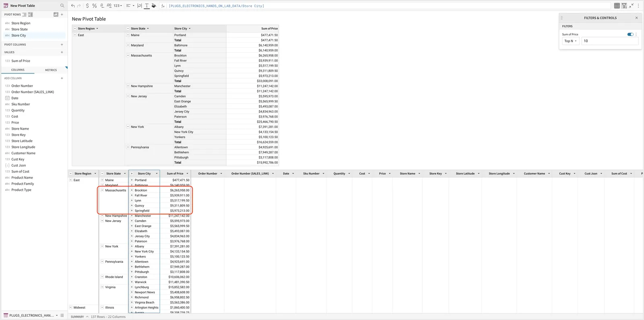Click the Top N value field showing 10
644x320 pixels.
point(610,41)
